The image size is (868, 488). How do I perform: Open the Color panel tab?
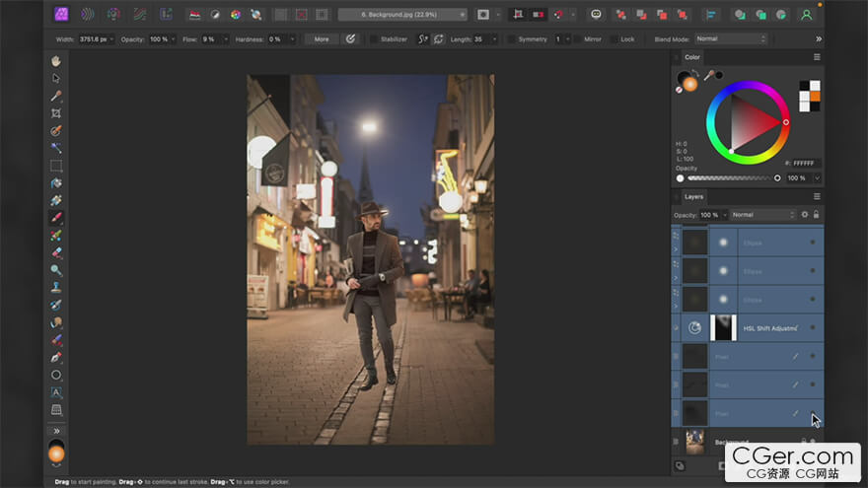tap(692, 57)
